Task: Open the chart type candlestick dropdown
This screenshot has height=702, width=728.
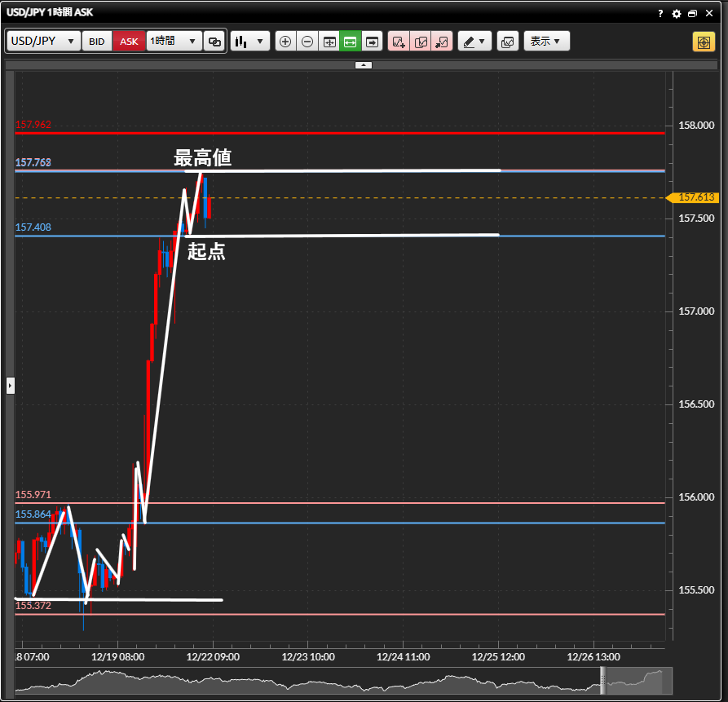Action: pos(249,42)
